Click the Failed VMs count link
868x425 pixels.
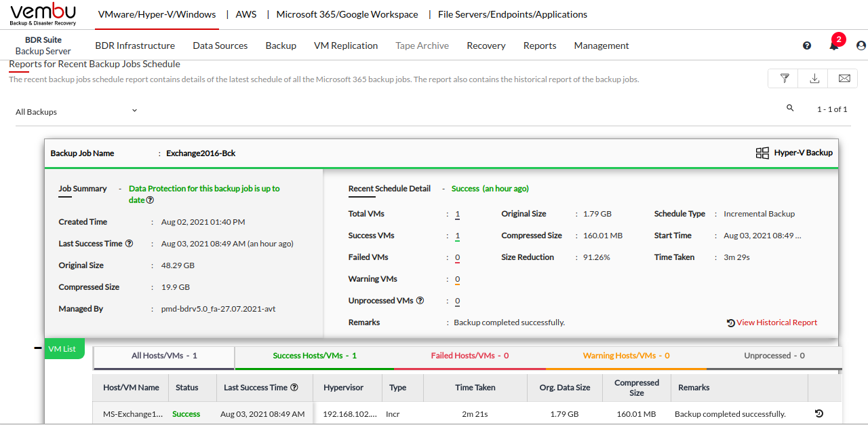click(x=458, y=257)
